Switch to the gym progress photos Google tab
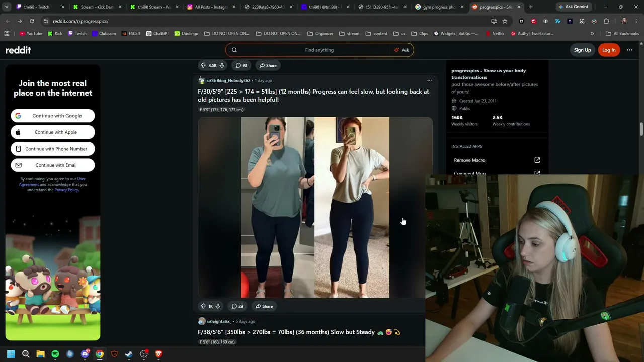The height and width of the screenshot is (362, 644). [x=439, y=7]
